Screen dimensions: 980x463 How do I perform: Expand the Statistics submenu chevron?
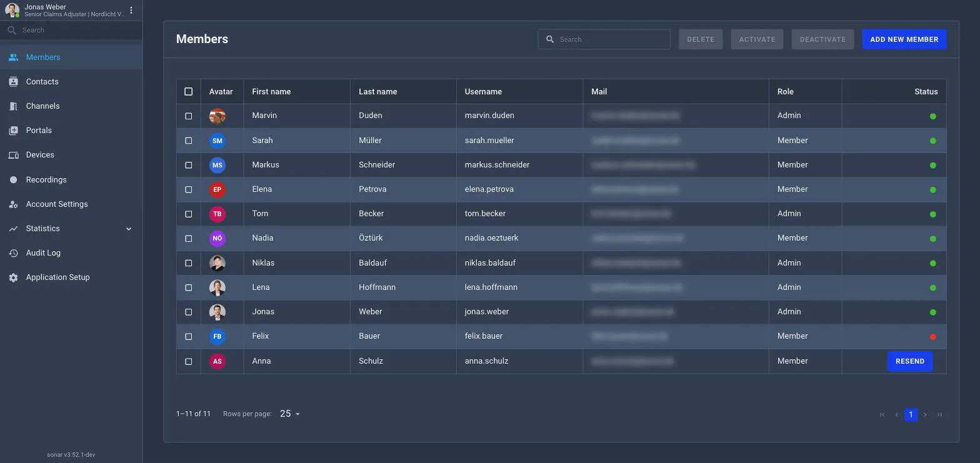pos(129,229)
